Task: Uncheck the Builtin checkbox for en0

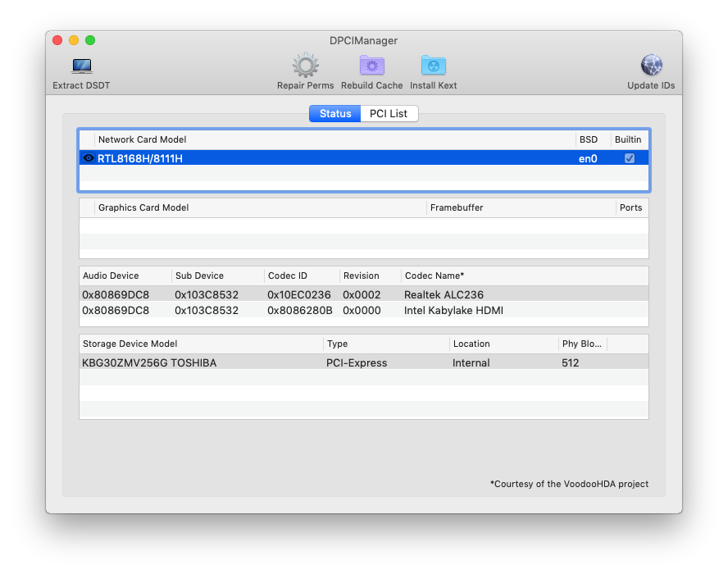Action: (629, 158)
